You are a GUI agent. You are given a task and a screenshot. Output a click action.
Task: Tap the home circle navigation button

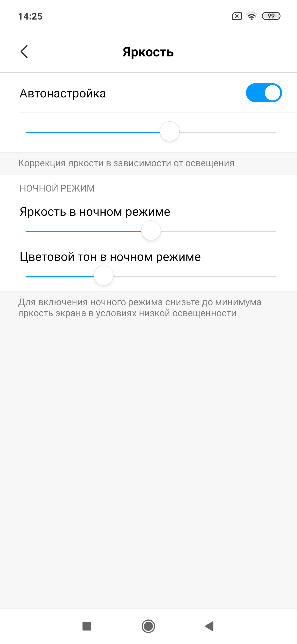[x=148, y=626]
